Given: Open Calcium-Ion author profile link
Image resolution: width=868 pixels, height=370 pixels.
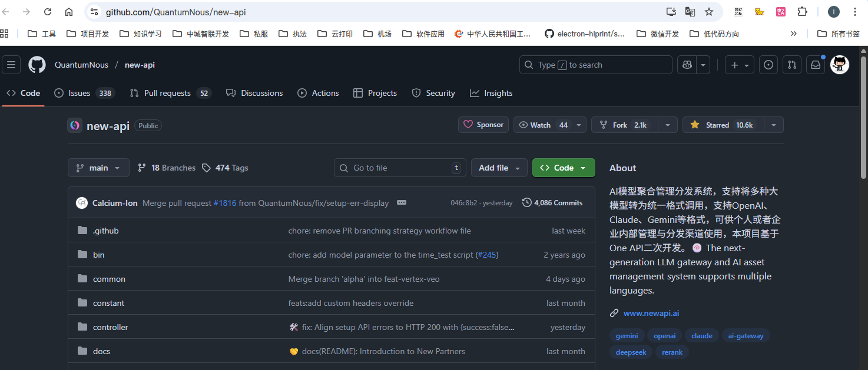Looking at the screenshot, I should point(115,203).
